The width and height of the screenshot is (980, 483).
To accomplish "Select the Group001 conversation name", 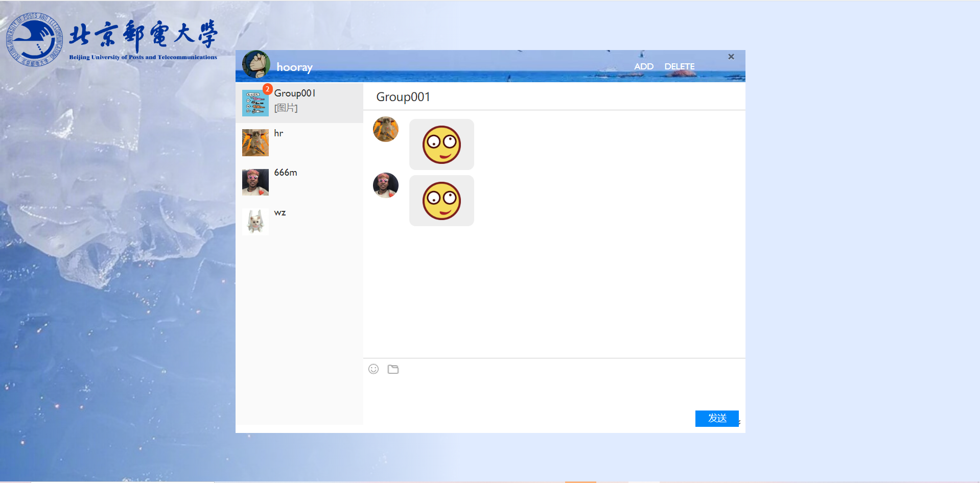I will pyautogui.click(x=295, y=93).
